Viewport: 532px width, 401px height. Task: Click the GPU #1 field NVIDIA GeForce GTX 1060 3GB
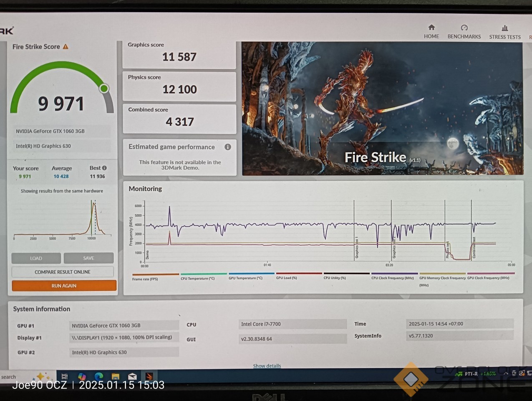tap(124, 325)
